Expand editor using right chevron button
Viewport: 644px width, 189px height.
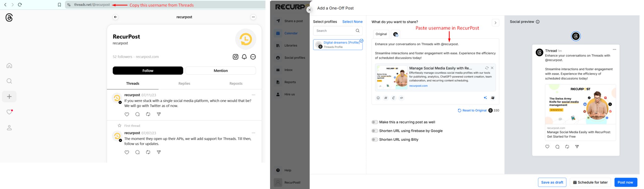tap(495, 23)
